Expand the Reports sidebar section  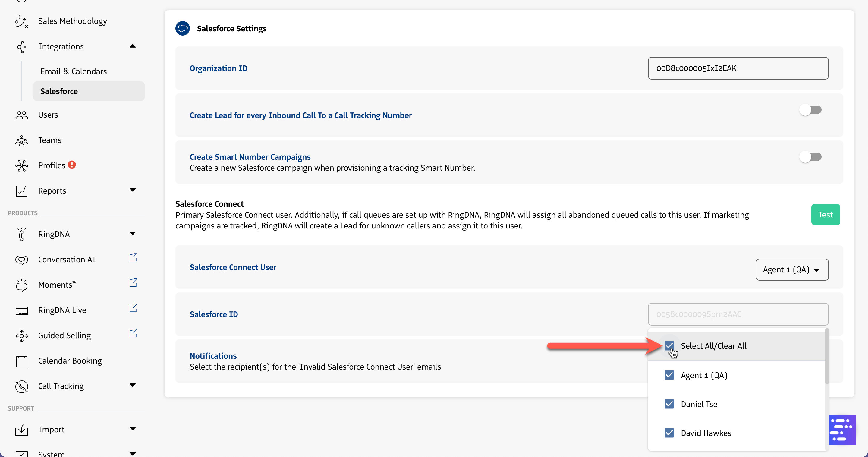tap(133, 190)
